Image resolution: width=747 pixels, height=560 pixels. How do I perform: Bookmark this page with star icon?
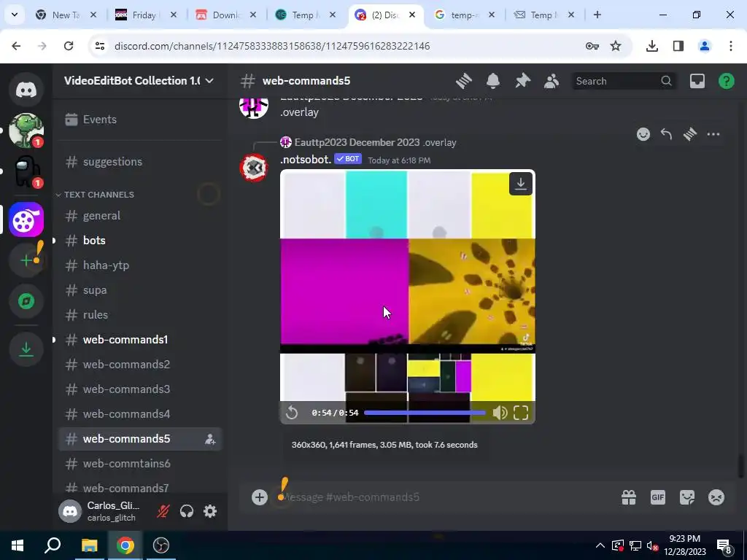616,46
